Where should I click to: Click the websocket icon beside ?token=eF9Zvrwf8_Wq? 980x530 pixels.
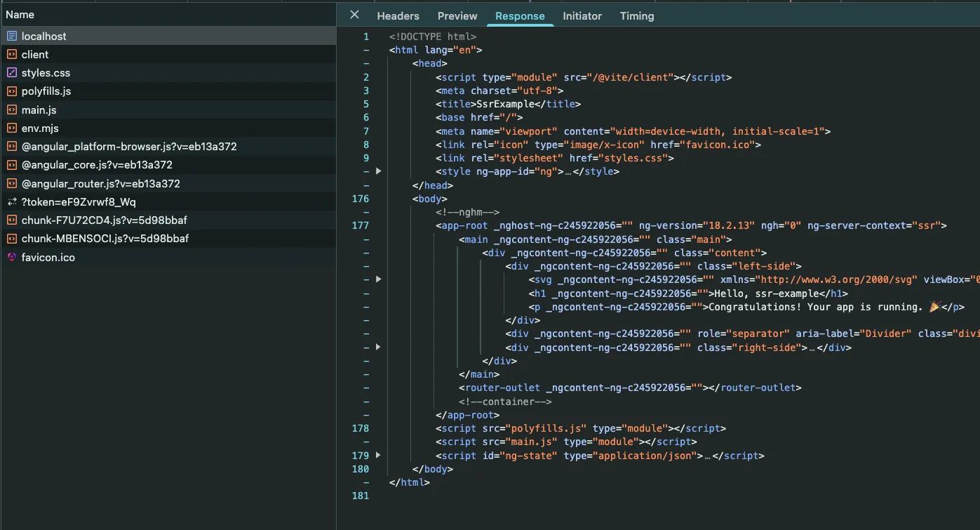12,201
